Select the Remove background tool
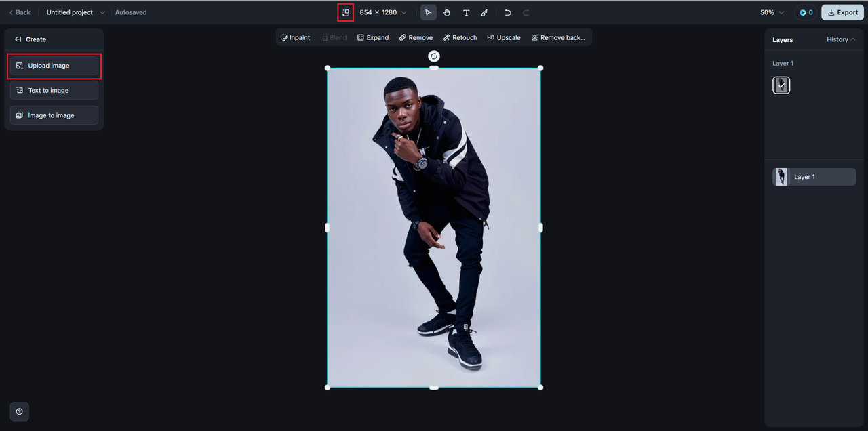Viewport: 868px width, 431px height. point(558,37)
